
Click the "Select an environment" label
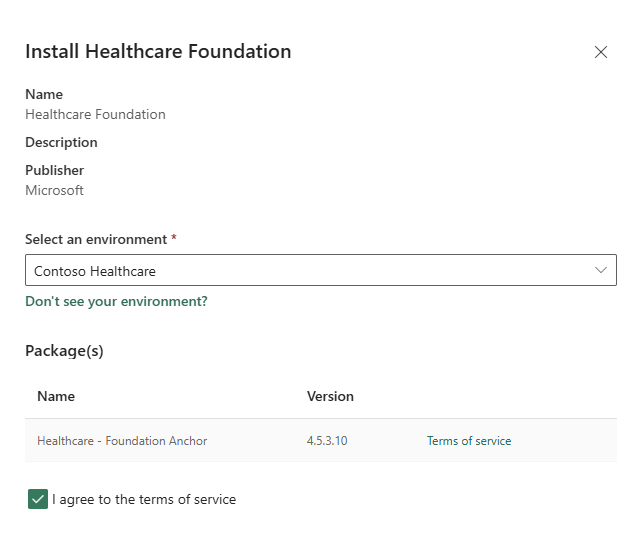click(96, 239)
